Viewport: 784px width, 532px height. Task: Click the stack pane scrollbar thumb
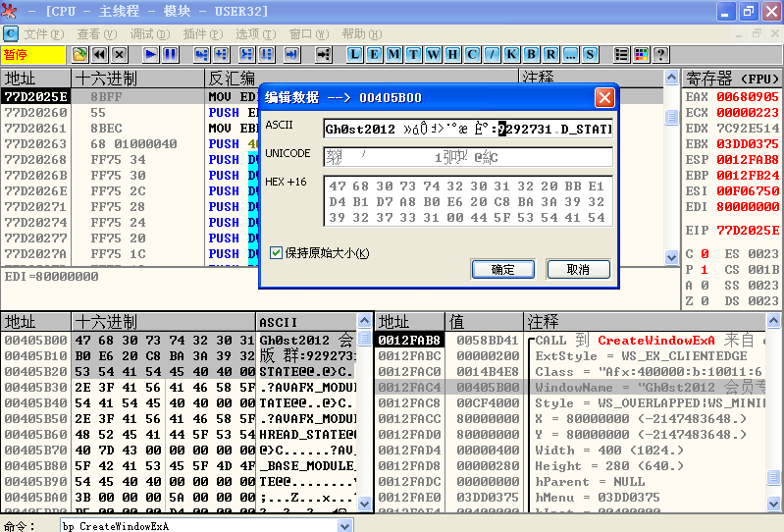[773, 477]
